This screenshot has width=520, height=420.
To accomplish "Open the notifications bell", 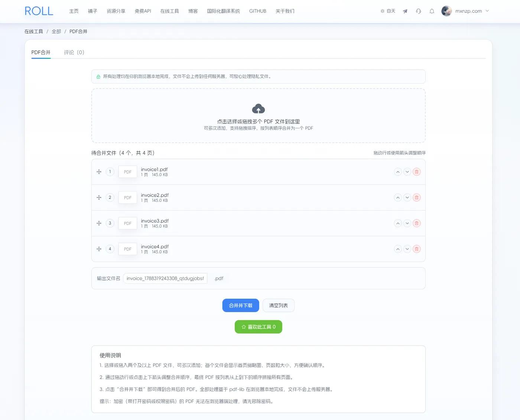I will point(432,11).
